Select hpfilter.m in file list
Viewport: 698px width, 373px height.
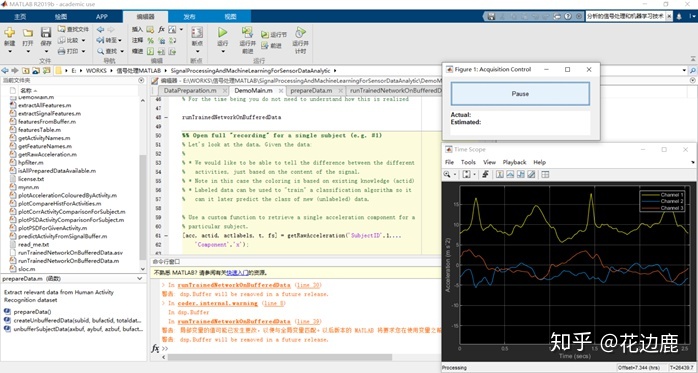click(31, 162)
